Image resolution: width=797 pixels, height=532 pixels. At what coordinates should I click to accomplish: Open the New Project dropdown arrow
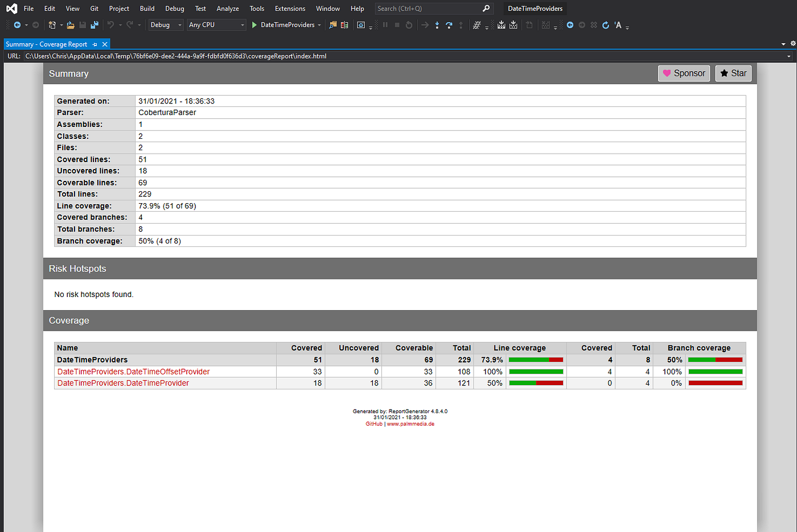point(61,25)
